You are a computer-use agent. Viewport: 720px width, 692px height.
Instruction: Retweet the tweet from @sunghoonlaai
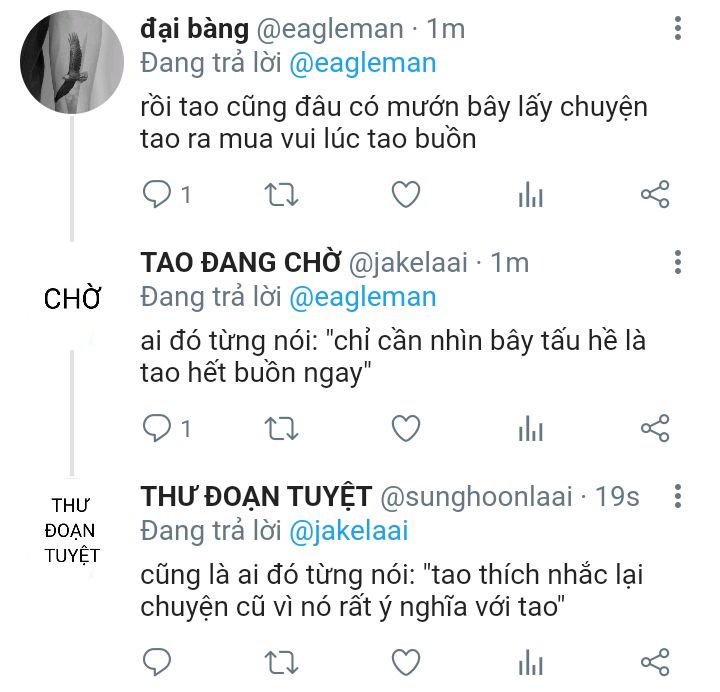click(281, 661)
